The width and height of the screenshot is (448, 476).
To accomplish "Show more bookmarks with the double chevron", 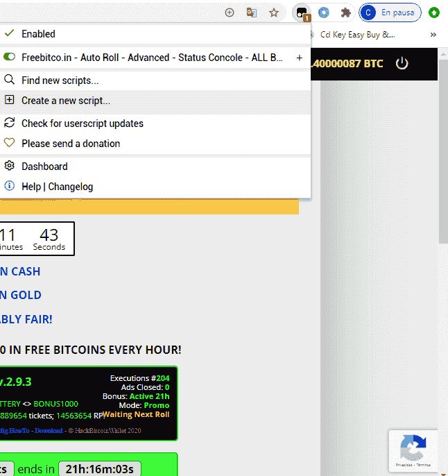I will [x=433, y=35].
